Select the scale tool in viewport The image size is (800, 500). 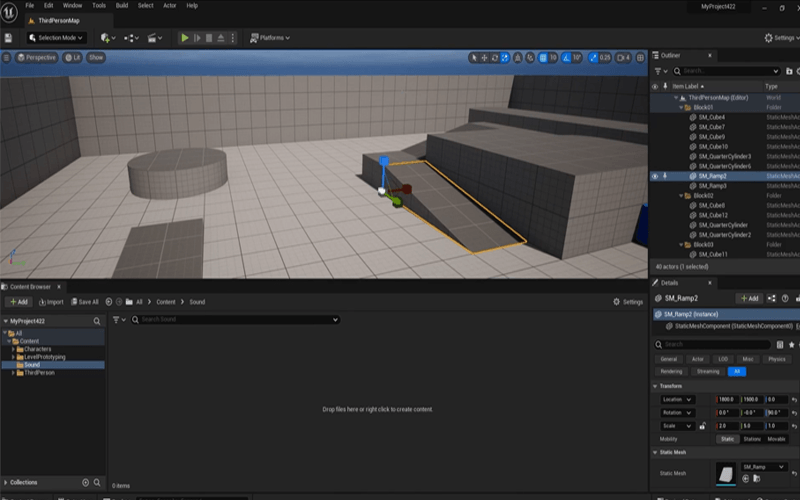[505, 58]
